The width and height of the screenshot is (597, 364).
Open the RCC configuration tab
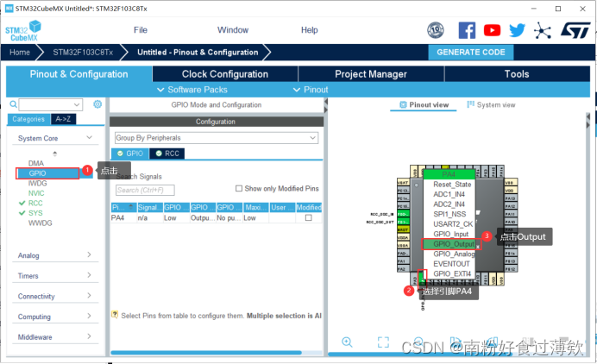click(x=167, y=154)
